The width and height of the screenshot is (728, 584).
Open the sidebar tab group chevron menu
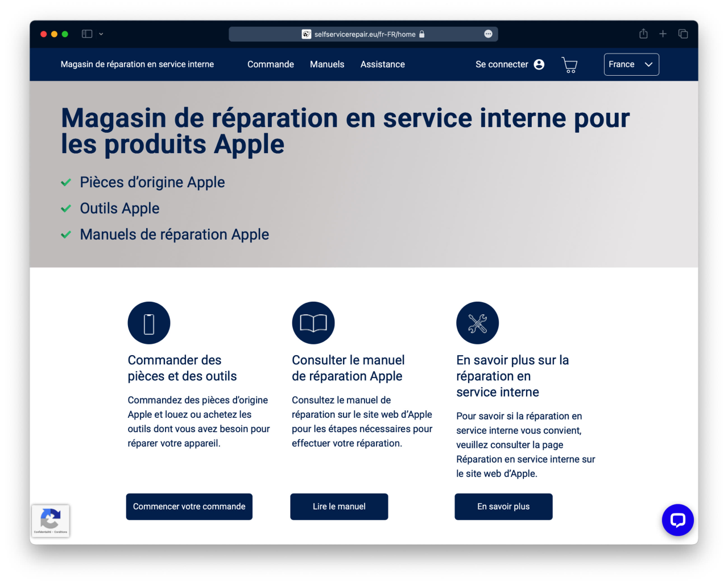tap(101, 34)
